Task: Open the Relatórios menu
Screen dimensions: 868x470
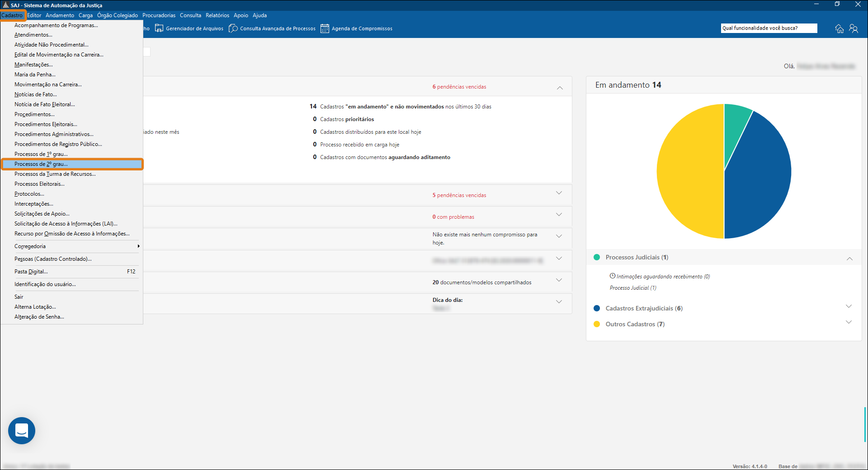Action: pyautogui.click(x=217, y=15)
